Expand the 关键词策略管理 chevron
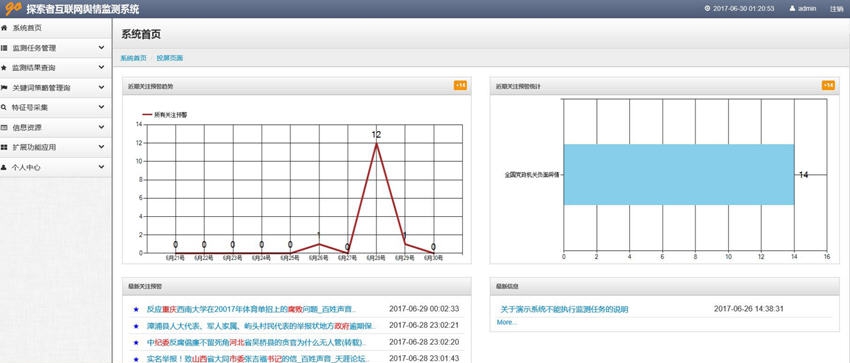850x363 pixels. [101, 87]
